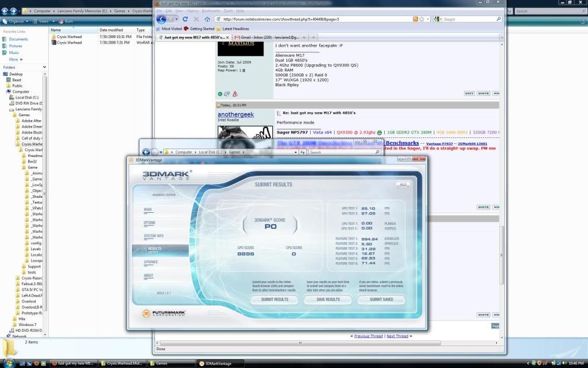Expand More favorite links
The height and width of the screenshot is (368, 588).
[x=16, y=59]
